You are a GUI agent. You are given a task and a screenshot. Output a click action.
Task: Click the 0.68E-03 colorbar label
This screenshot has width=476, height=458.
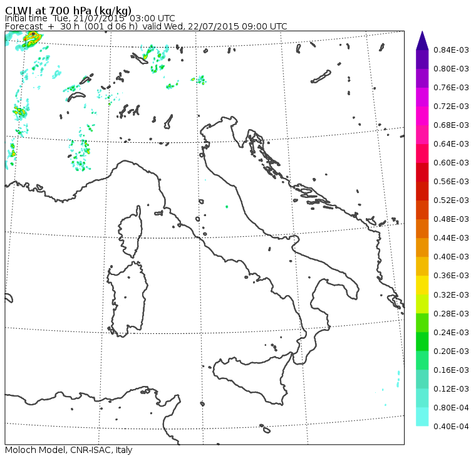[x=451, y=125]
